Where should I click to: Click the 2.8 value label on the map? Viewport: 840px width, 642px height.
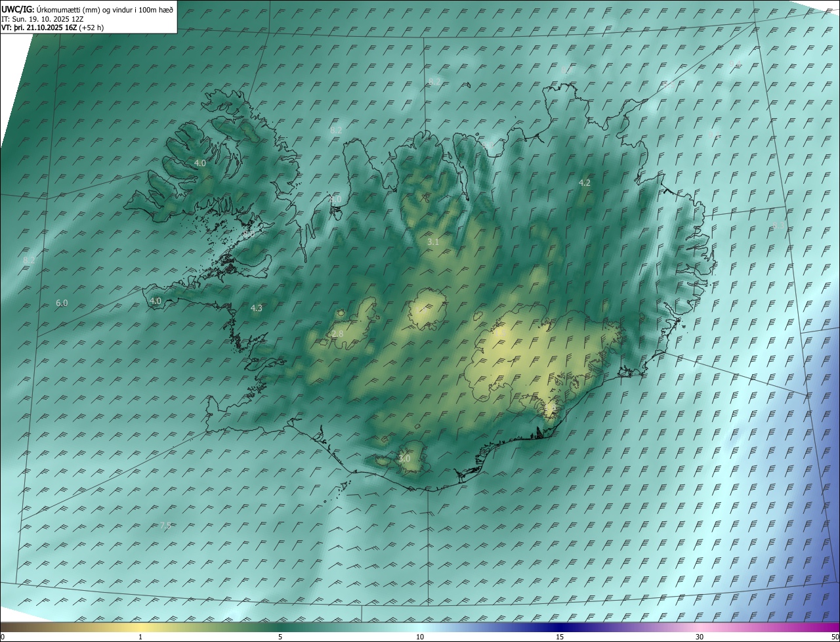[338, 334]
